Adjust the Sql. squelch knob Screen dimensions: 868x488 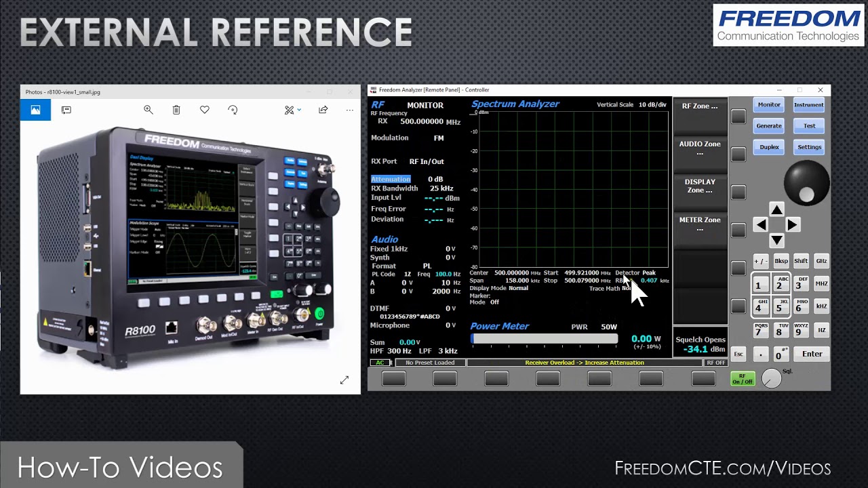pyautogui.click(x=771, y=378)
